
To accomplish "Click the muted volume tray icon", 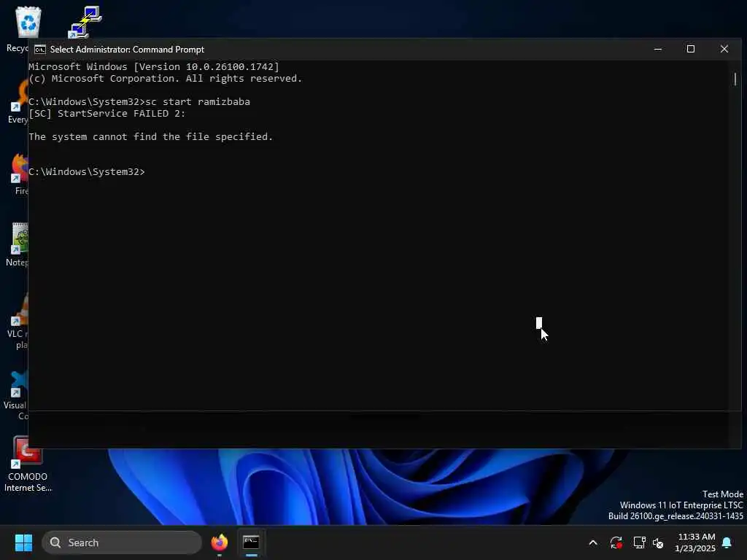I will pyautogui.click(x=658, y=542).
